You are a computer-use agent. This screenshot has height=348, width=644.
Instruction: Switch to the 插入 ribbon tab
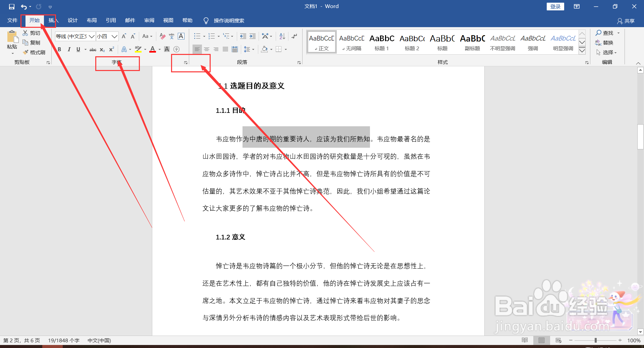tap(53, 20)
